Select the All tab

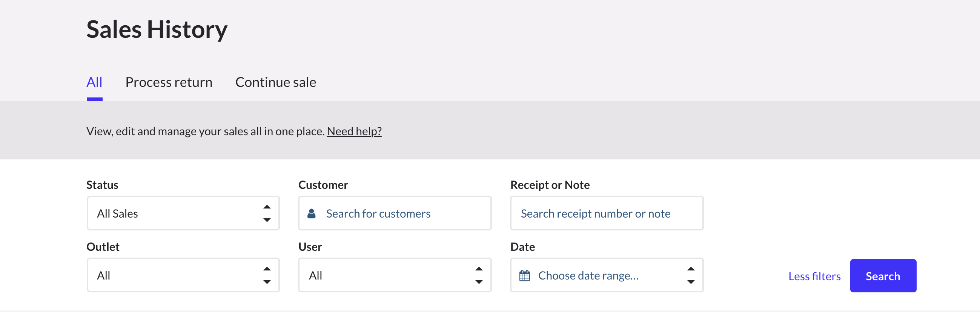[94, 82]
